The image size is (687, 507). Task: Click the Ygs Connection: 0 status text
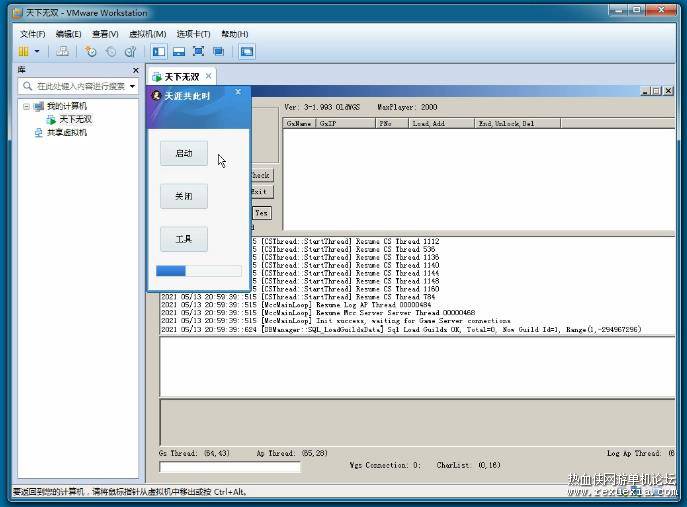click(385, 465)
